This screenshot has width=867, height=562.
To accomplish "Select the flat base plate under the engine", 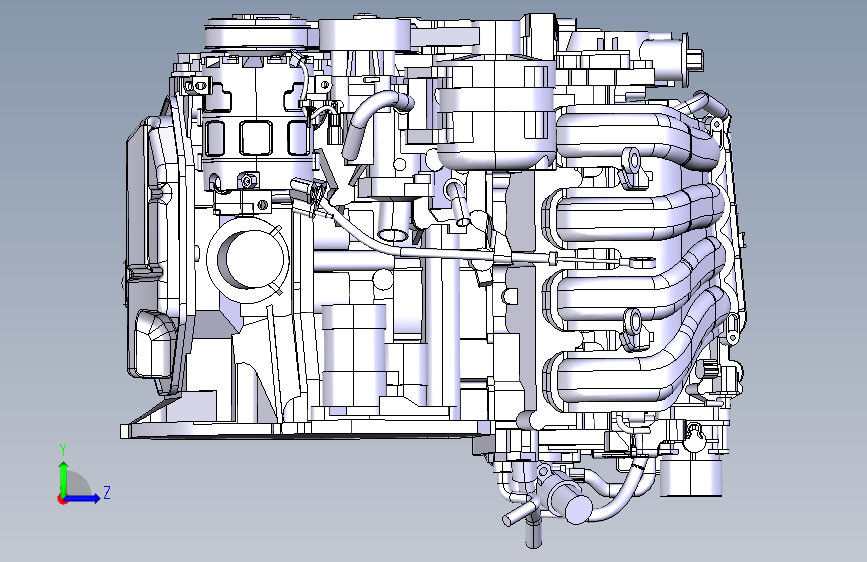I will click(x=305, y=430).
